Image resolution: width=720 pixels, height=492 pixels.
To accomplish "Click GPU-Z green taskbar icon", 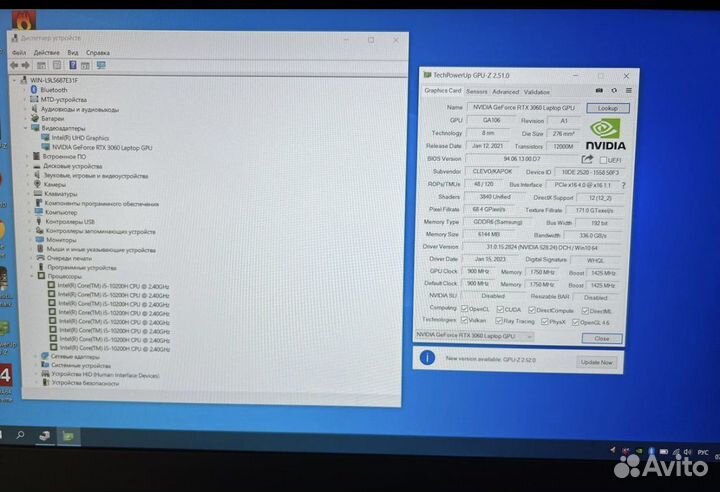I will coord(68,436).
